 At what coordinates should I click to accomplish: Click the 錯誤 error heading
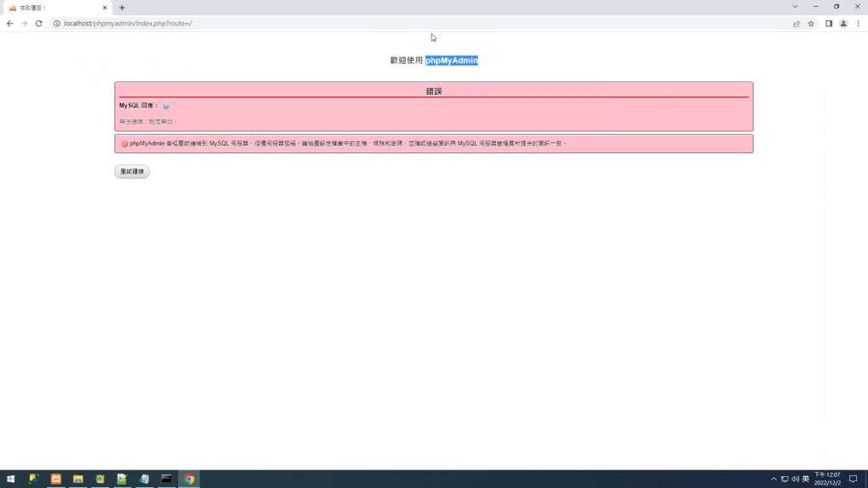[434, 91]
